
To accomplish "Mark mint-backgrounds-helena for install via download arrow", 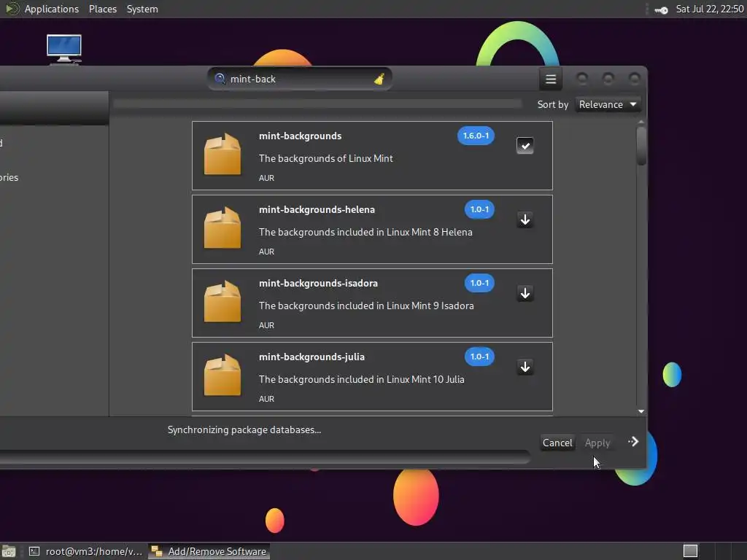I will click(x=525, y=219).
